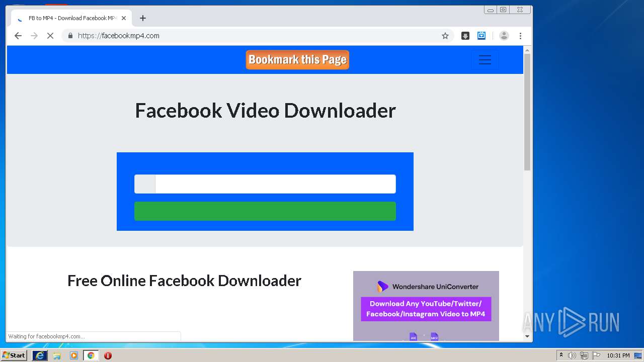This screenshot has width=644, height=362.
Task: Click the volume speaker tray icon
Action: tap(572, 355)
